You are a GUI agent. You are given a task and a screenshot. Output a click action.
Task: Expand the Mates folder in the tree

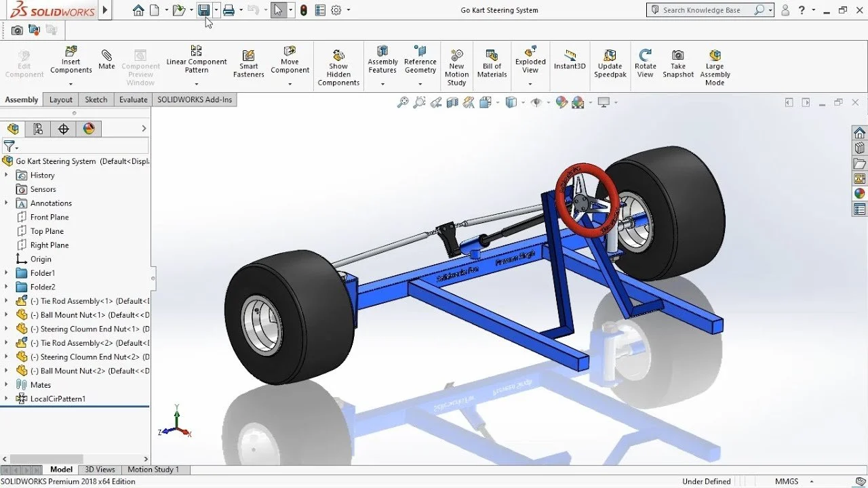7,385
